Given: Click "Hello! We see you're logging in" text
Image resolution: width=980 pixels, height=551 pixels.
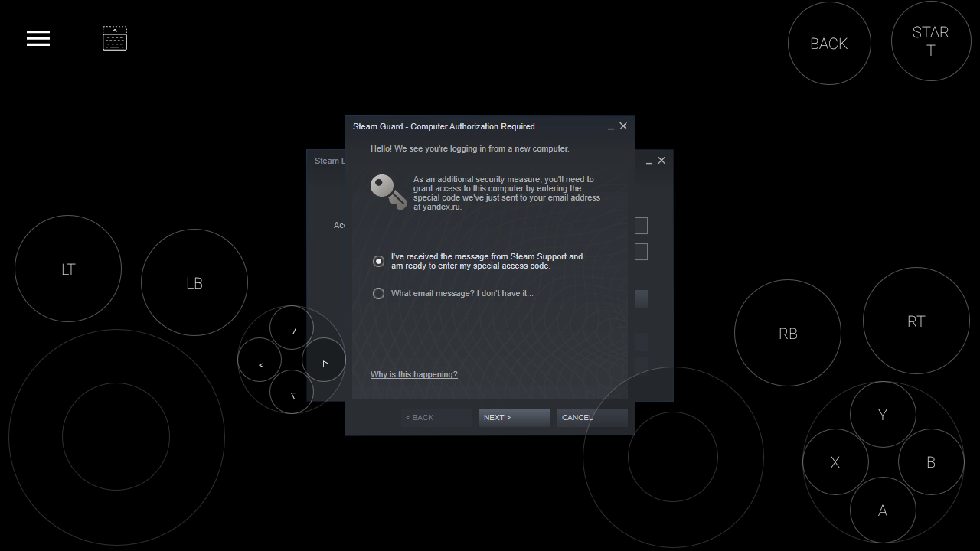Looking at the screenshot, I should (470, 148).
